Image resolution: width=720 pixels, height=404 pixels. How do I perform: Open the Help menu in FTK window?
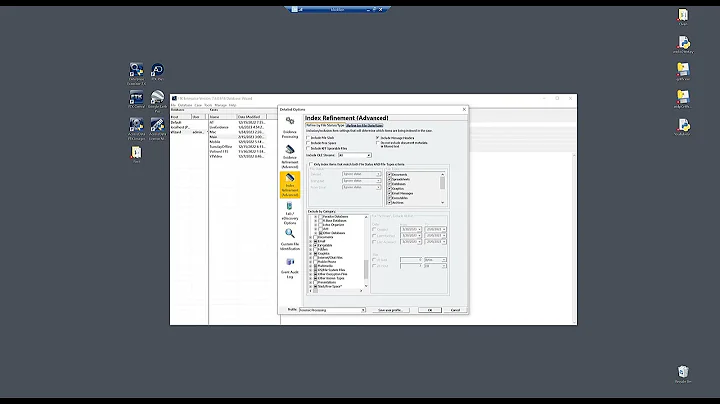pyautogui.click(x=232, y=105)
